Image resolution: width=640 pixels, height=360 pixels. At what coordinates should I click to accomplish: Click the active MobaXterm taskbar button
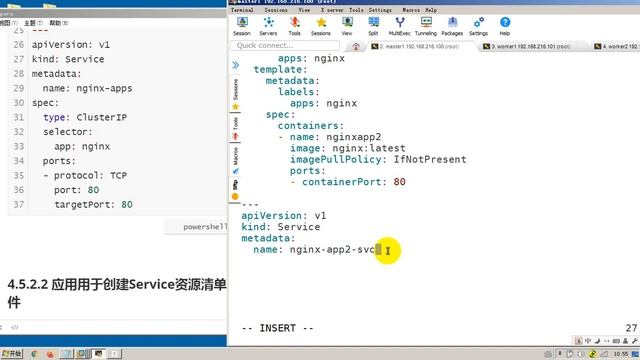point(99,354)
